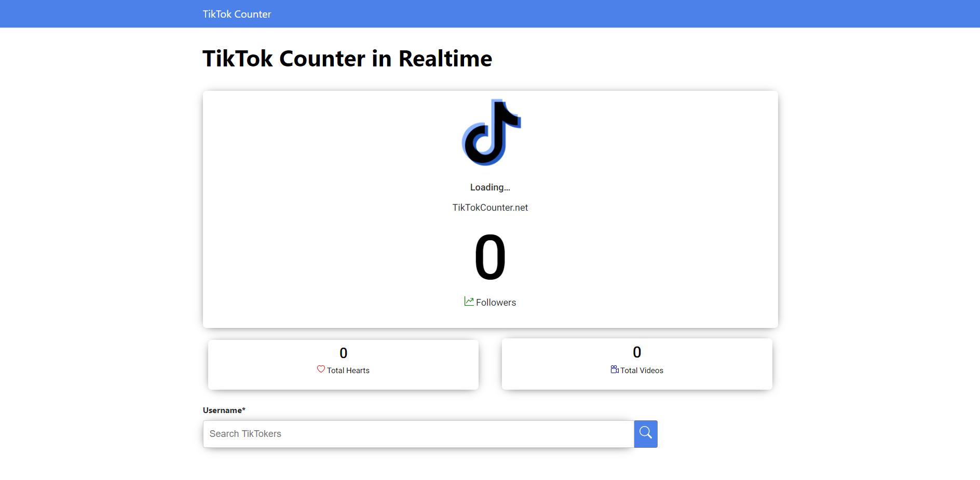Image resolution: width=980 pixels, height=480 pixels.
Task: Click the Loading... username text
Action: pyautogui.click(x=490, y=187)
